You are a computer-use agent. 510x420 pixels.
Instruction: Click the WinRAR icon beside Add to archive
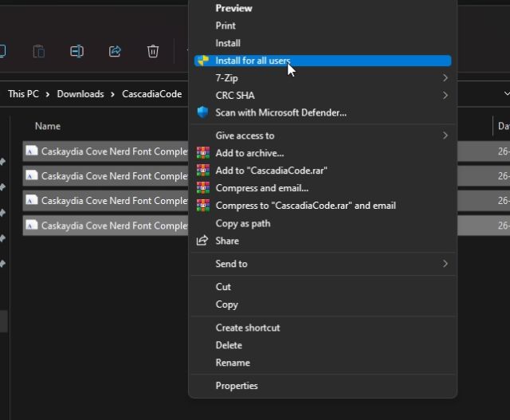click(203, 153)
